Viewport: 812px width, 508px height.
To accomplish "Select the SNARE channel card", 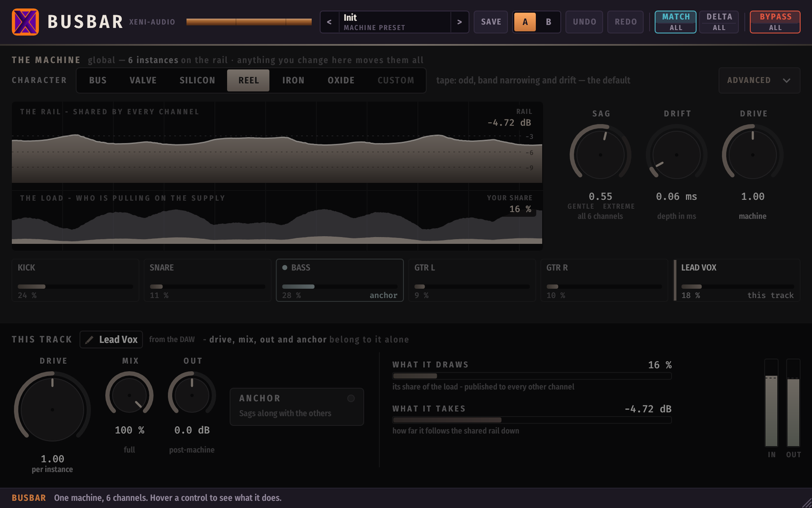I will [x=207, y=280].
